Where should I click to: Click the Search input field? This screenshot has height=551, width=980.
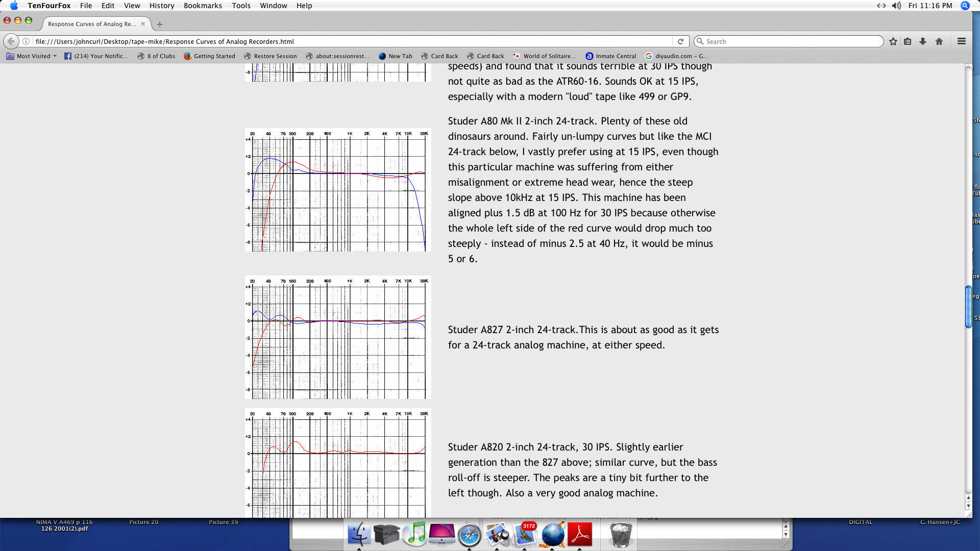coord(789,41)
